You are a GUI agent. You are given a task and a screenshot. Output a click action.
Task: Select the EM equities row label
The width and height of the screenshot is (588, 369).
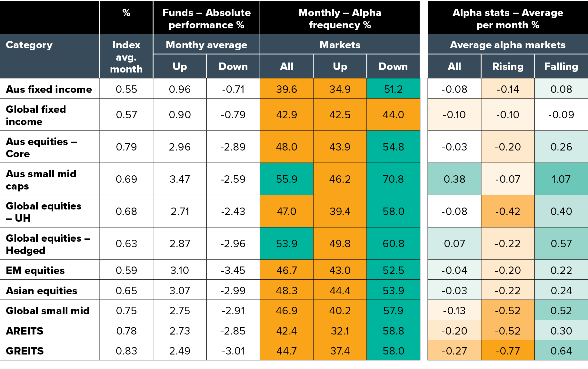click(x=35, y=270)
